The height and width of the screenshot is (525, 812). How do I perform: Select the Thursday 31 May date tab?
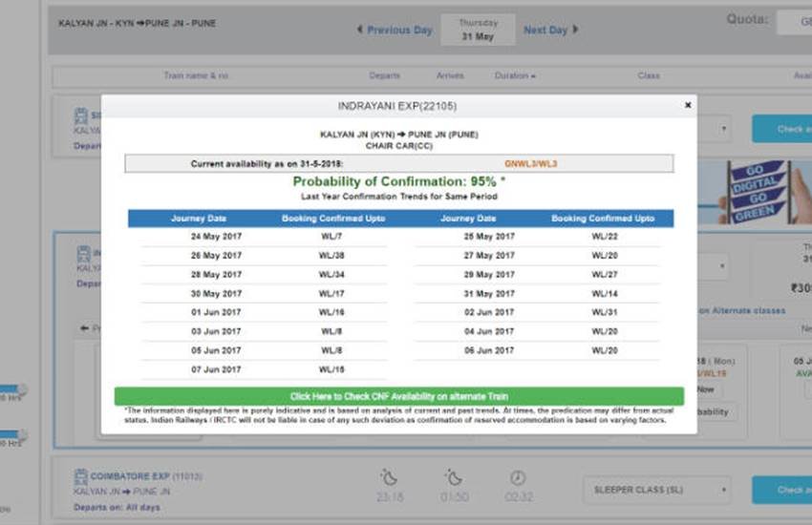coord(478,30)
